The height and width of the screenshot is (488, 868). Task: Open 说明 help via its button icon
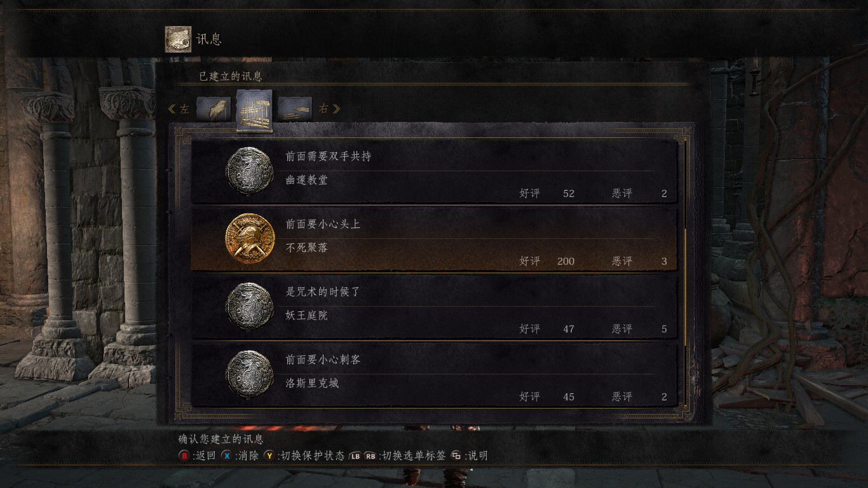(x=456, y=456)
